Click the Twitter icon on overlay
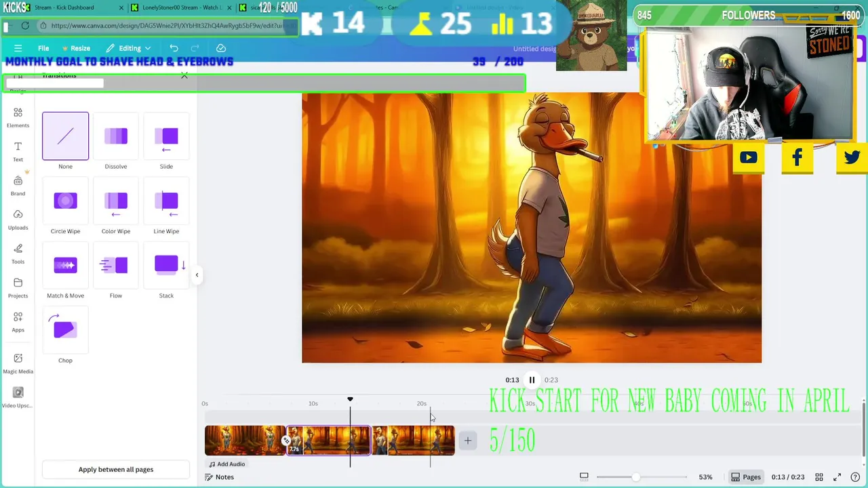 [x=852, y=158]
